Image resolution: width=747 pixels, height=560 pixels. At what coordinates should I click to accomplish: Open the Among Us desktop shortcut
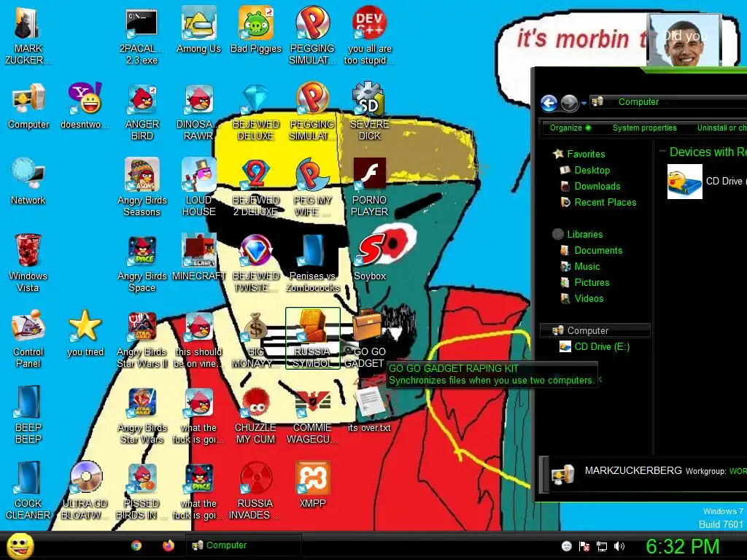pos(198,29)
